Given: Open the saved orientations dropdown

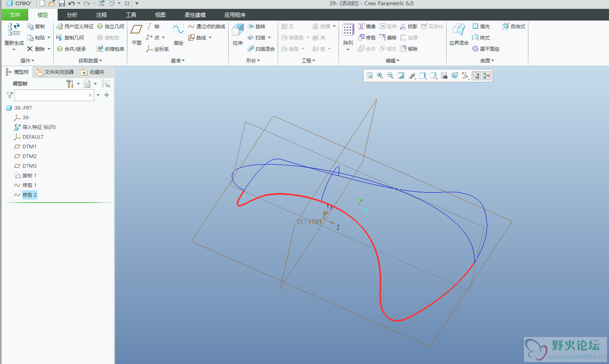Looking at the screenshot, I should (433, 75).
